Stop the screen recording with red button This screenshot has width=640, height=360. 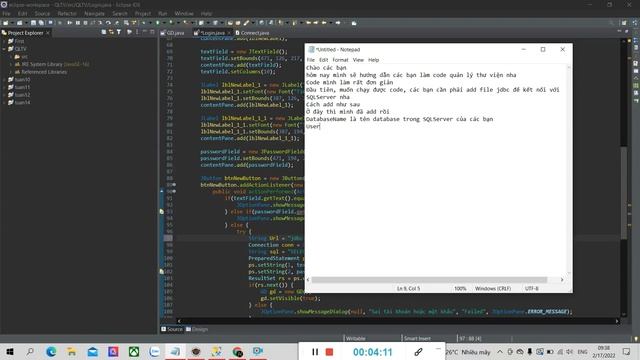[x=329, y=352]
